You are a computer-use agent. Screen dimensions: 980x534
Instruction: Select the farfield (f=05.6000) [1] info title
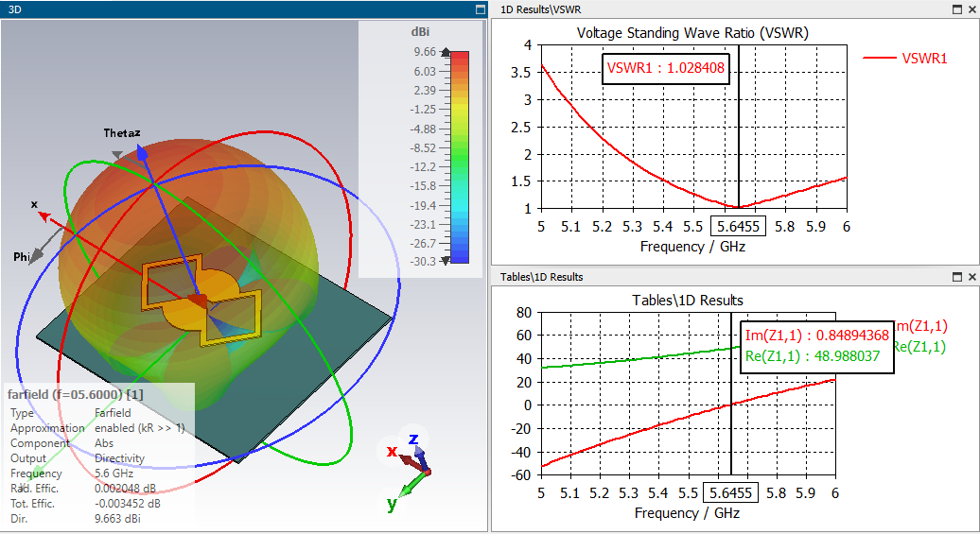(75, 395)
